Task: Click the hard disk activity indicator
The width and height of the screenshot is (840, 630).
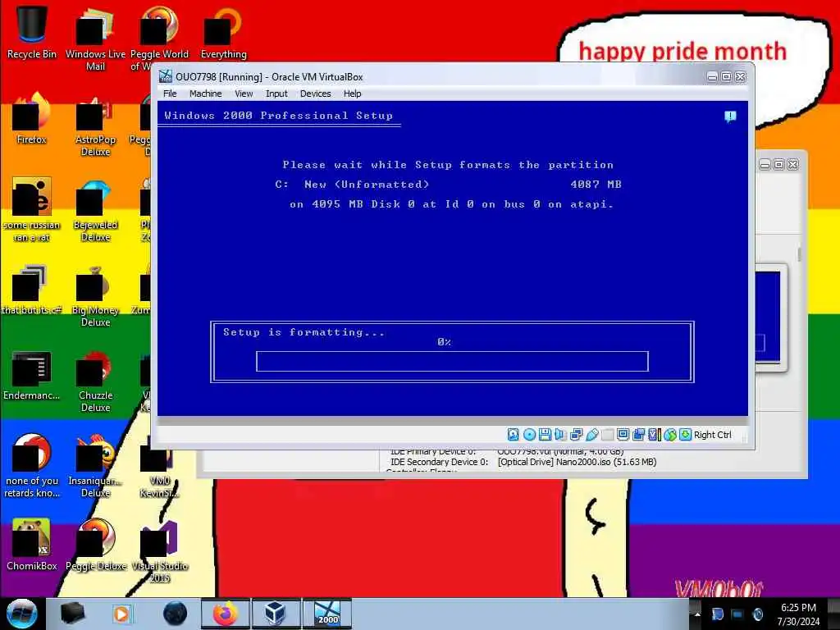Action: point(514,435)
